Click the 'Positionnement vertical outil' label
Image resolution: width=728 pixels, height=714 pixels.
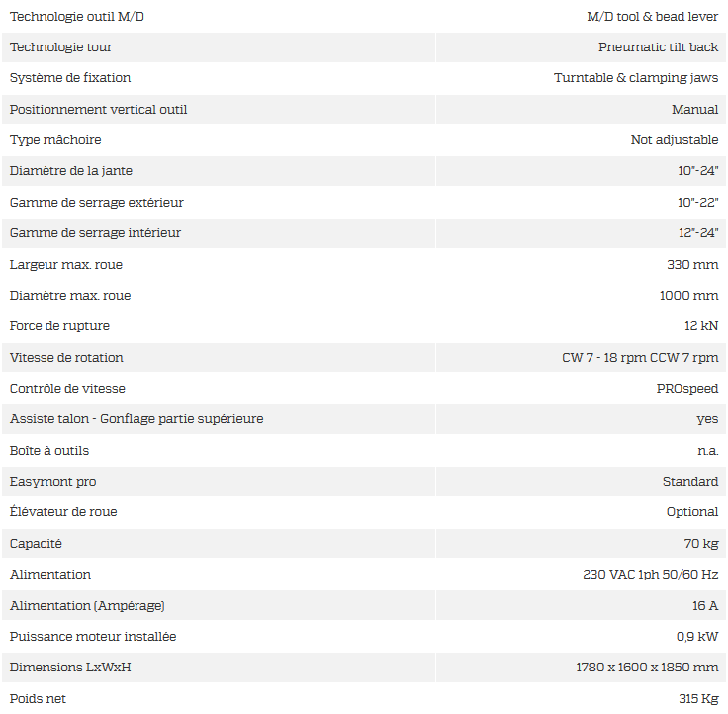(98, 109)
